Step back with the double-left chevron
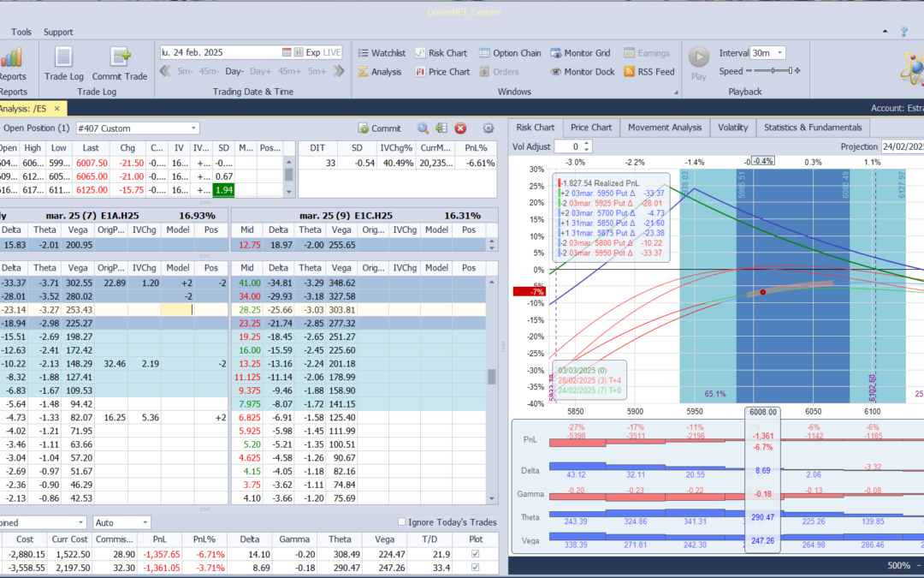This screenshot has height=578, width=924. [x=165, y=71]
